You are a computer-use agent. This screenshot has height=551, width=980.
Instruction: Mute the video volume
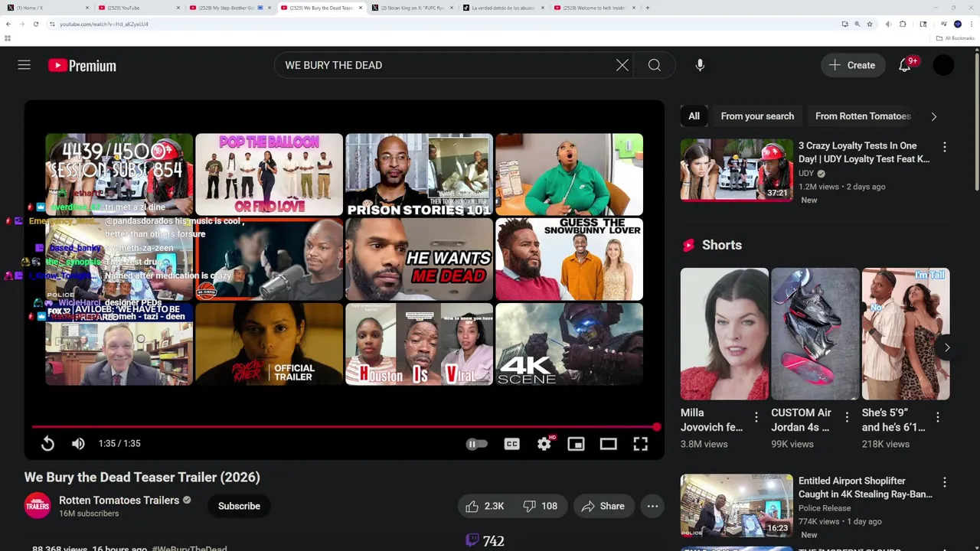pos(78,443)
